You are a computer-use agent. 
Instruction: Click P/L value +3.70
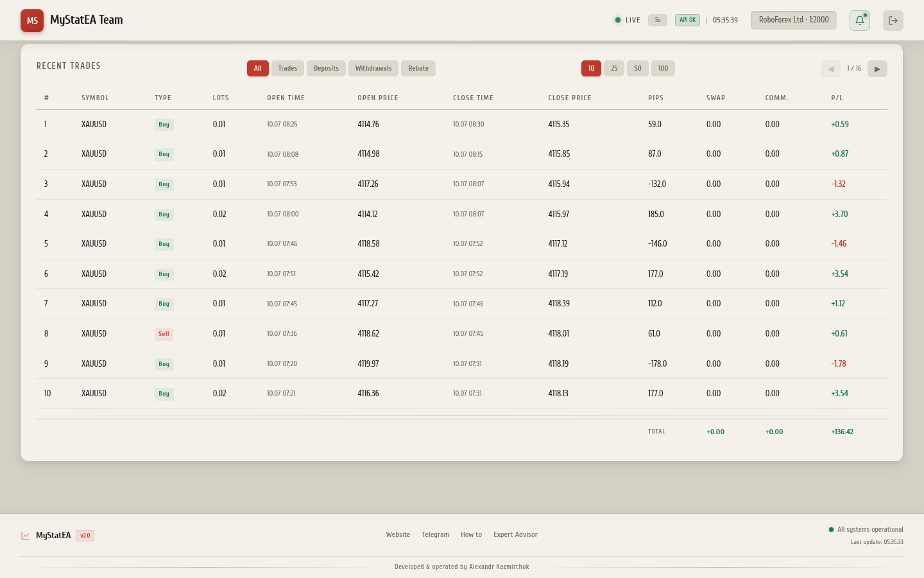pos(839,215)
